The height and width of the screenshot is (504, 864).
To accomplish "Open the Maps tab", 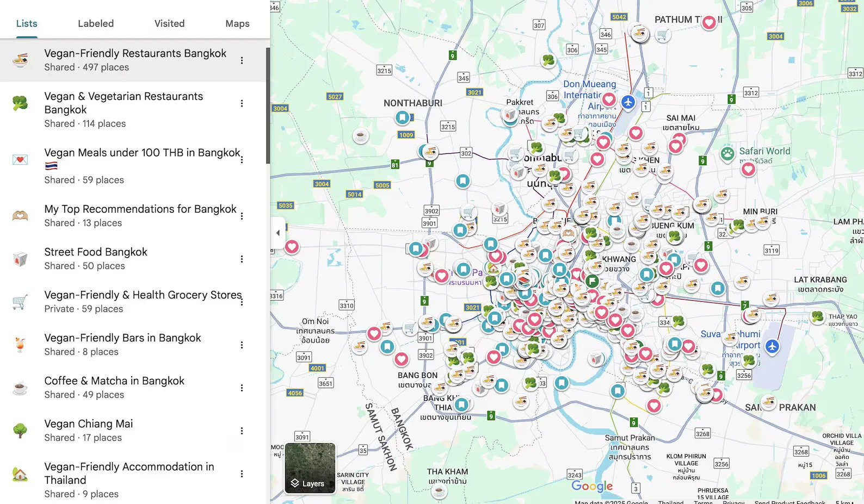I will (x=237, y=23).
